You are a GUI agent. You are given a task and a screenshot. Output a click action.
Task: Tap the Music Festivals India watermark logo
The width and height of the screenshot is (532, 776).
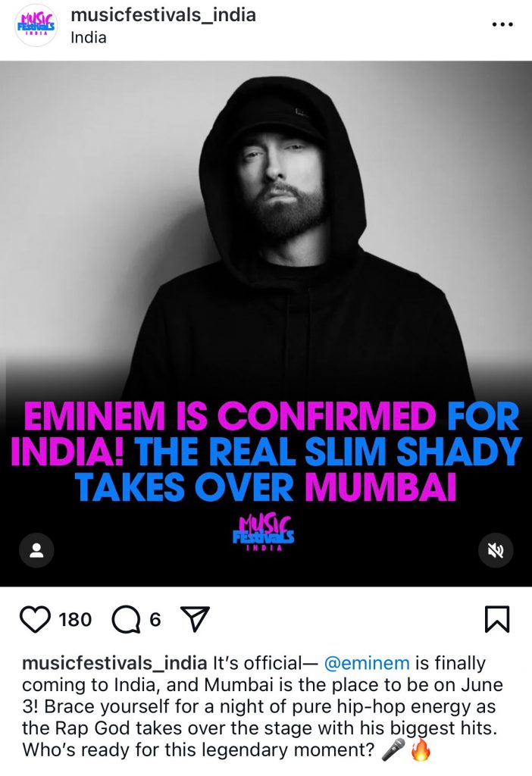[264, 533]
